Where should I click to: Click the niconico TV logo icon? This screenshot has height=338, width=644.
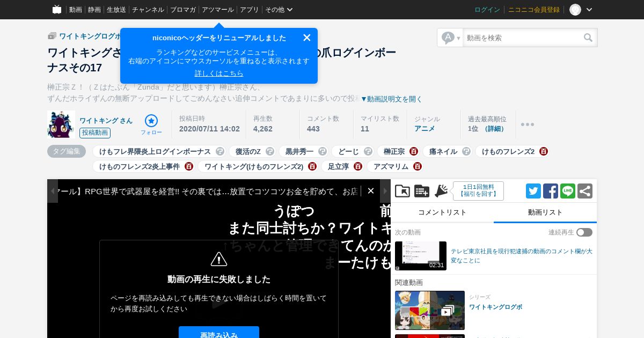coord(57,9)
